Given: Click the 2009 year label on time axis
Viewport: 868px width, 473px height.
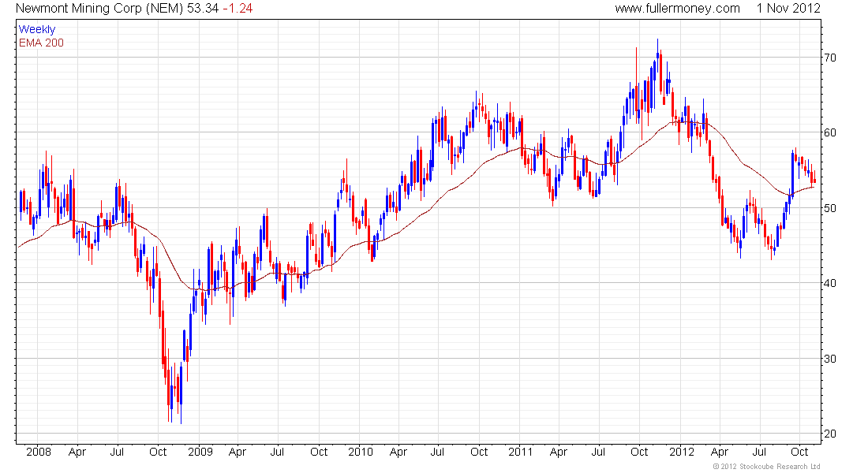Looking at the screenshot, I should click(200, 452).
